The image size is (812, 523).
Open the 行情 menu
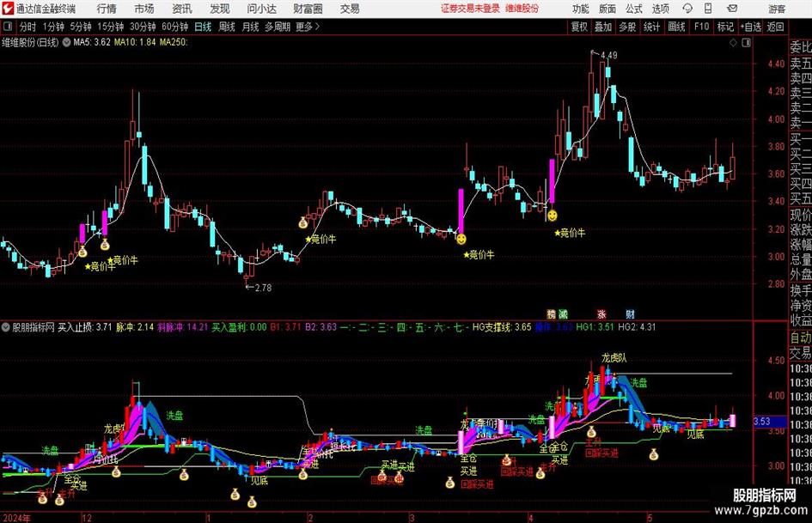(x=107, y=9)
